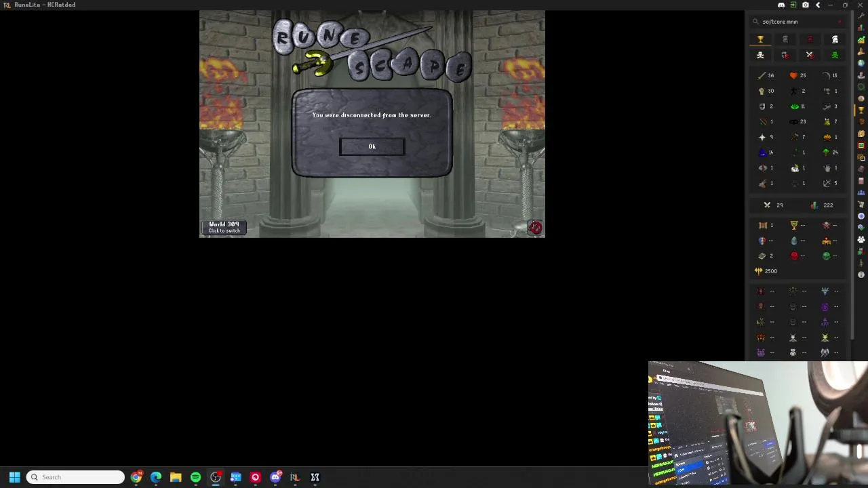Clear the hiscore search text
Viewport: 868px width, 488px height.
(840, 22)
